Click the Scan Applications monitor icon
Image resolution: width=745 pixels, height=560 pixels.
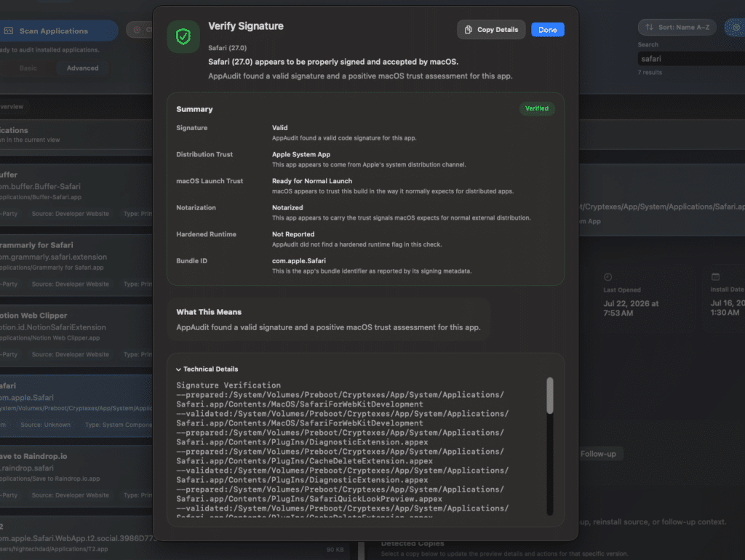coord(9,31)
